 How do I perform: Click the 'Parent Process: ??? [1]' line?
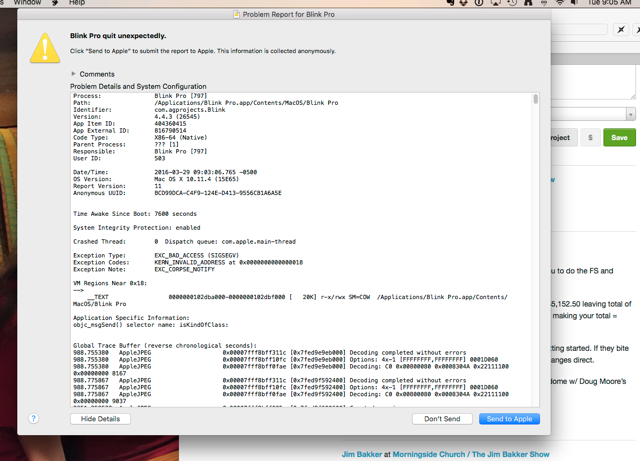(126, 145)
